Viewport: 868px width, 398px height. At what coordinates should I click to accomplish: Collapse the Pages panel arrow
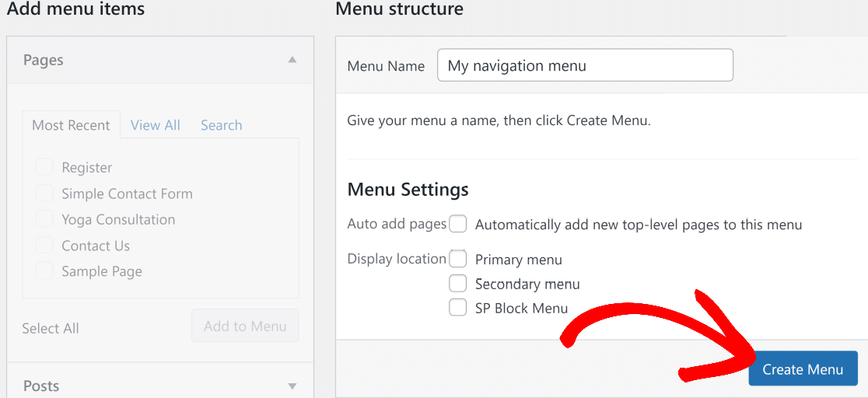[292, 60]
